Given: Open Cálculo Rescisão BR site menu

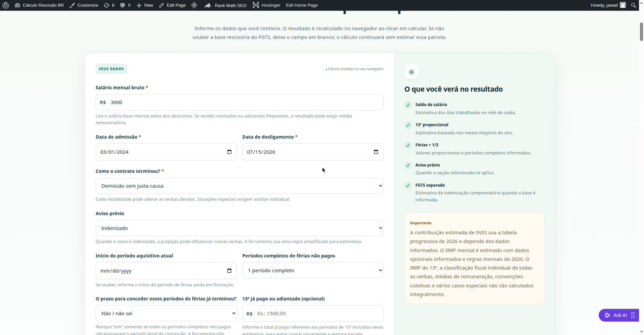Looking at the screenshot, I should click(x=39, y=5).
